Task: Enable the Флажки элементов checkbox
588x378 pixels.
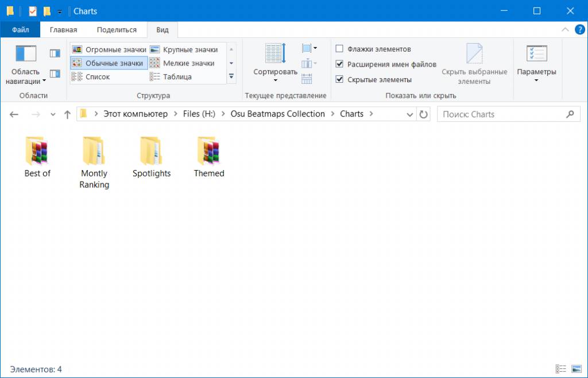Action: 339,49
